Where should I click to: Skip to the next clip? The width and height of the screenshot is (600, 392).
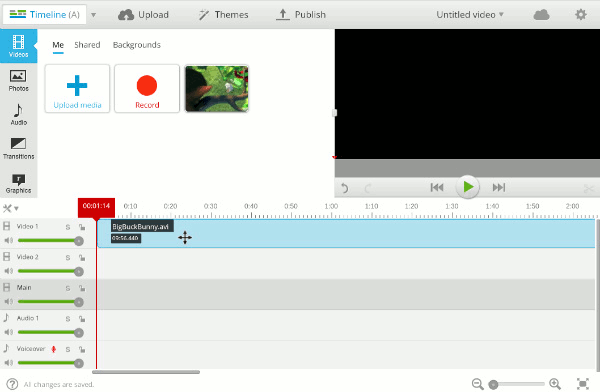499,188
